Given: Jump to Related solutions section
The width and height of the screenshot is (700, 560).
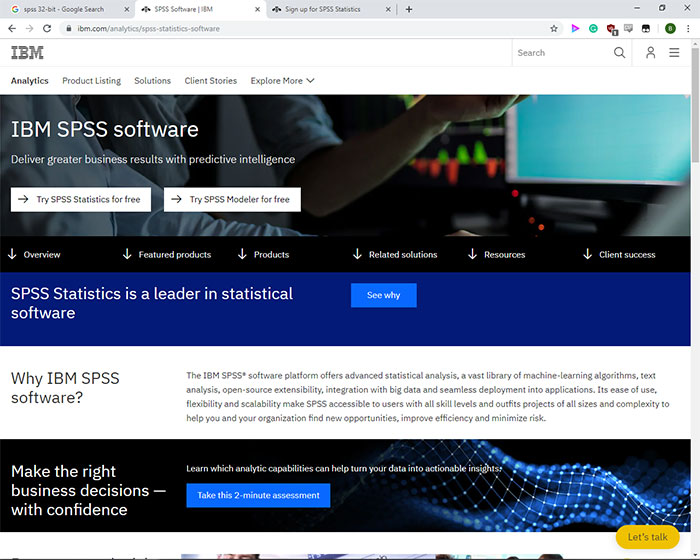Looking at the screenshot, I should coord(395,255).
